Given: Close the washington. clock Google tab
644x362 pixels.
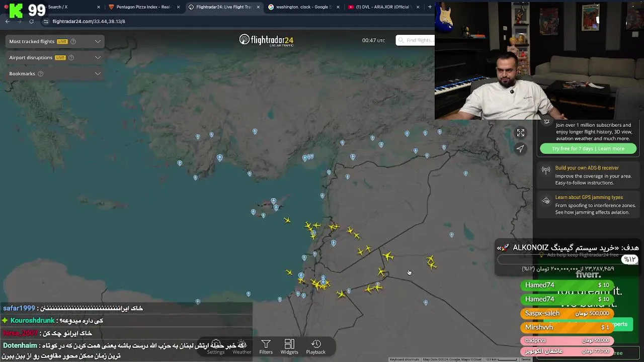Looking at the screenshot, I should (338, 7).
